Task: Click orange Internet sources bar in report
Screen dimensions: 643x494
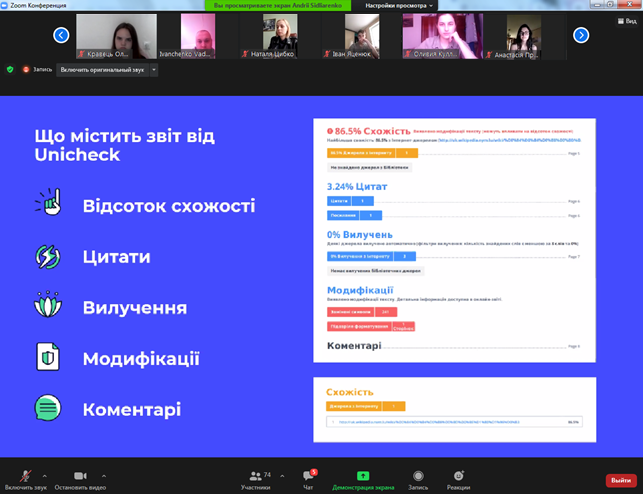Action: click(x=372, y=153)
